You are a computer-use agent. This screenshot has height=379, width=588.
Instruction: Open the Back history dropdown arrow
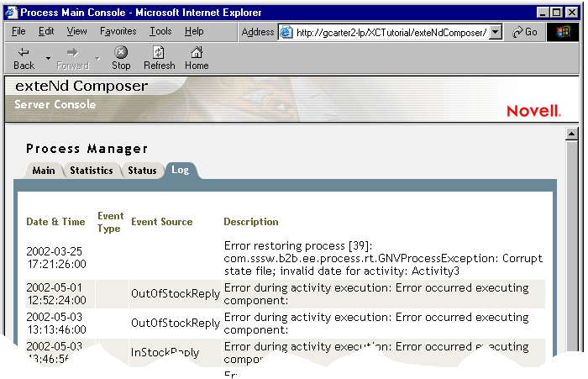click(48, 58)
